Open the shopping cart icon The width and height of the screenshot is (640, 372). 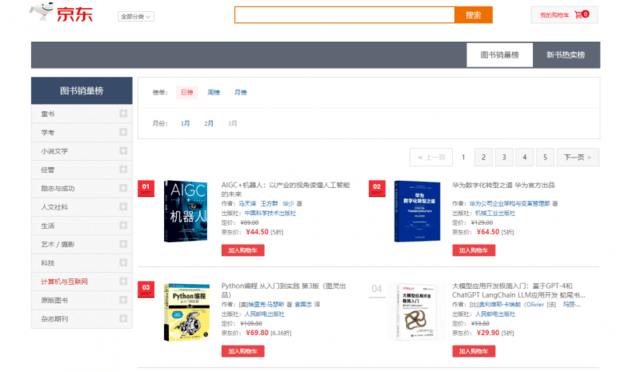click(578, 15)
